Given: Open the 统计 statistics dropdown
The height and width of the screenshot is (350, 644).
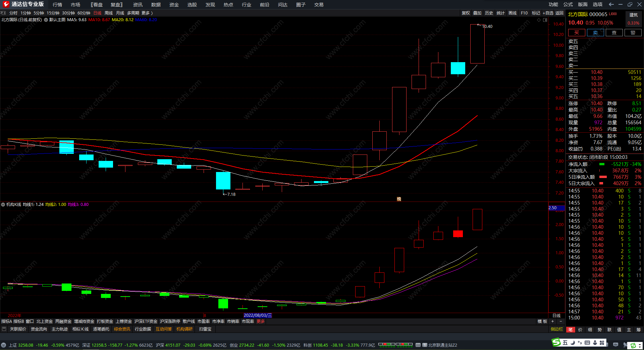Looking at the screenshot, I should (500, 13).
